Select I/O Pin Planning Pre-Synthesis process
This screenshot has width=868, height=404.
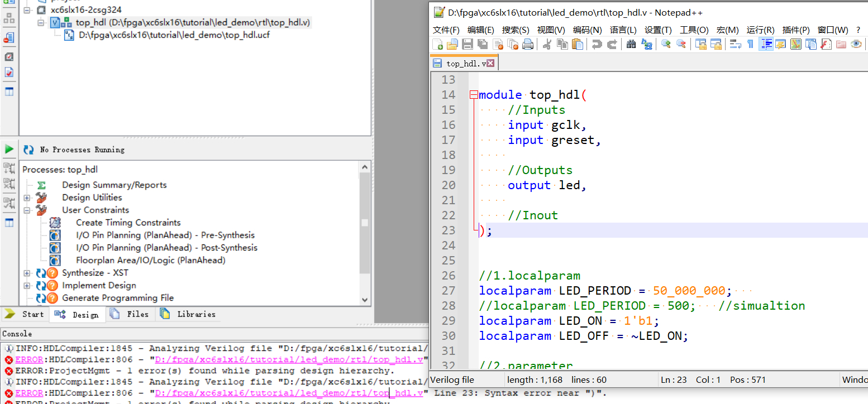point(165,235)
